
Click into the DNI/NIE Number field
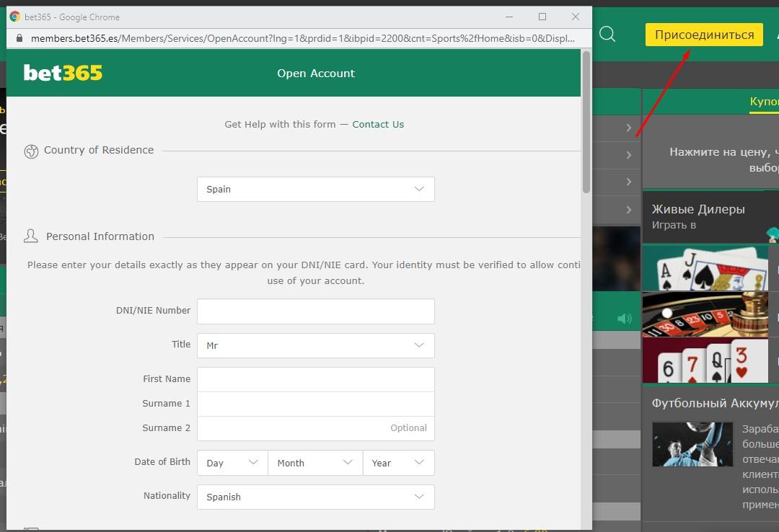(x=315, y=311)
